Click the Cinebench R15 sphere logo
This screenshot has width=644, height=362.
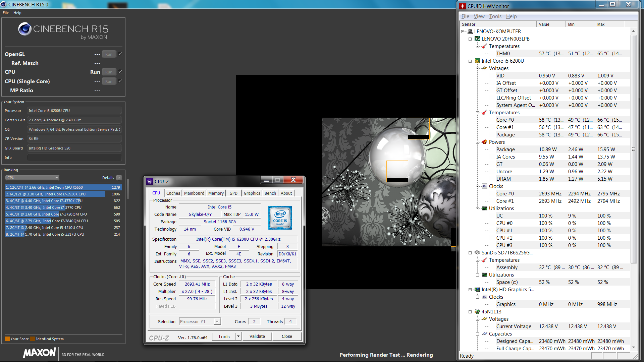(25, 29)
